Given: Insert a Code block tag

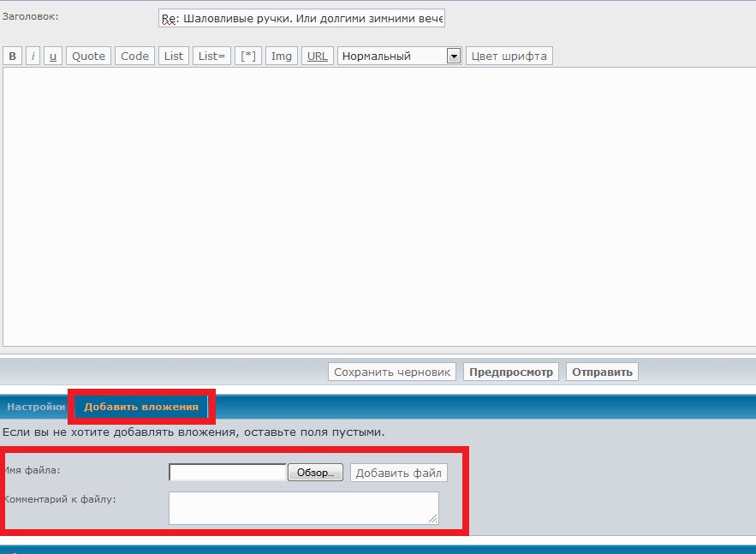Looking at the screenshot, I should (x=134, y=57).
